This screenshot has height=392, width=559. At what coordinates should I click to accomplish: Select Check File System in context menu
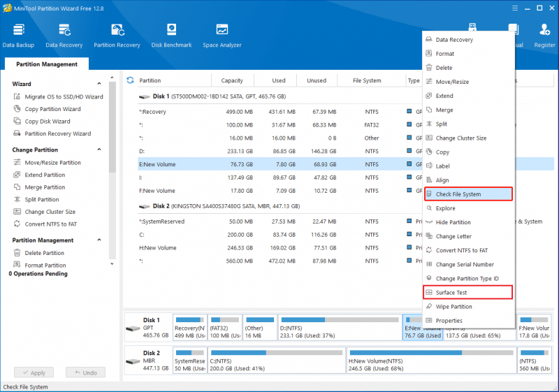tap(468, 194)
